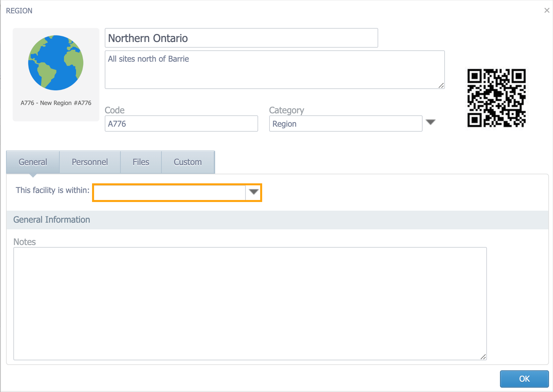Open the Category dropdown arrow

431,122
